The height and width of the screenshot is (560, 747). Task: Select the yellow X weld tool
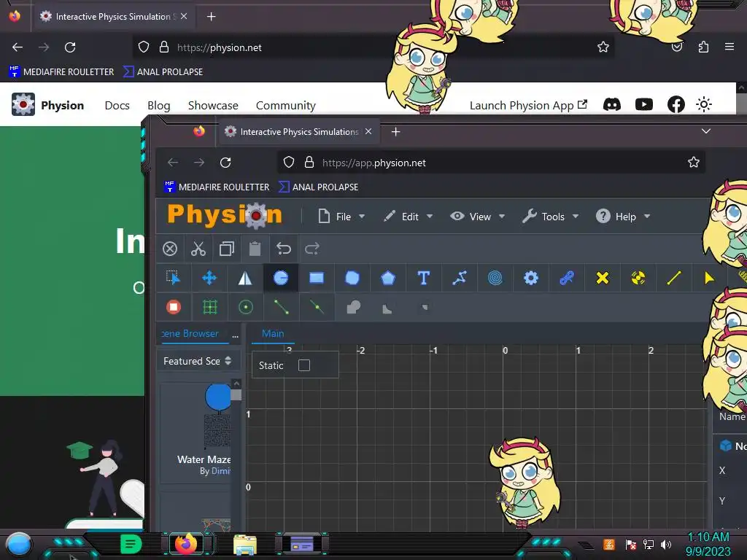(602, 278)
